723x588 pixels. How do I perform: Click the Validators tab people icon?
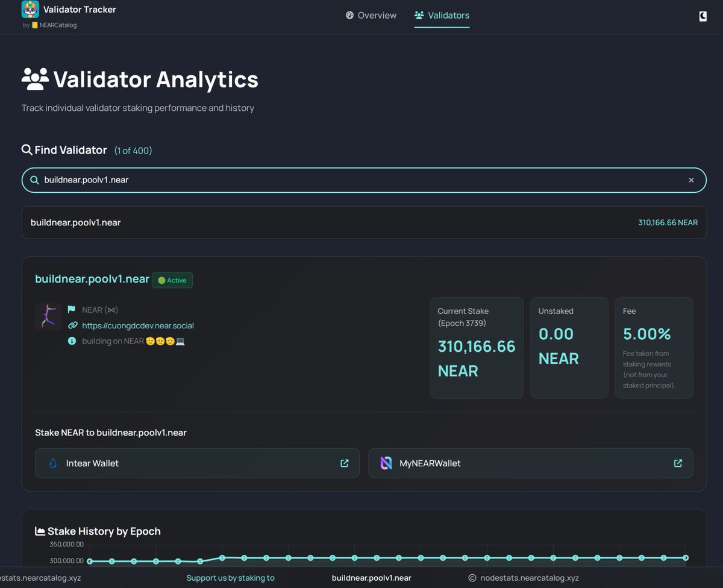[419, 15]
